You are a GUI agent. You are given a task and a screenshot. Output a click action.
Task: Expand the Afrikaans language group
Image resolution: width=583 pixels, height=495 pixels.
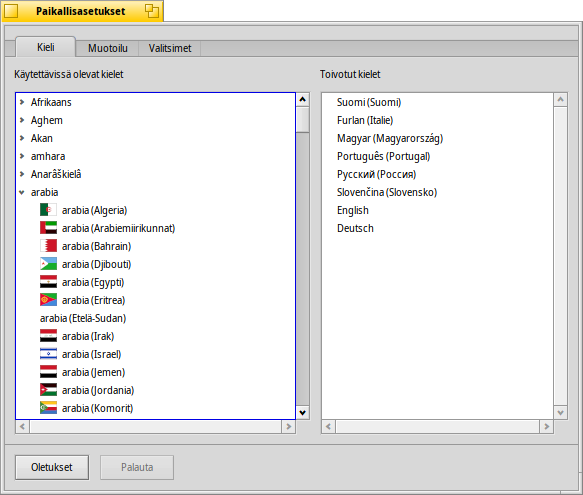22,102
